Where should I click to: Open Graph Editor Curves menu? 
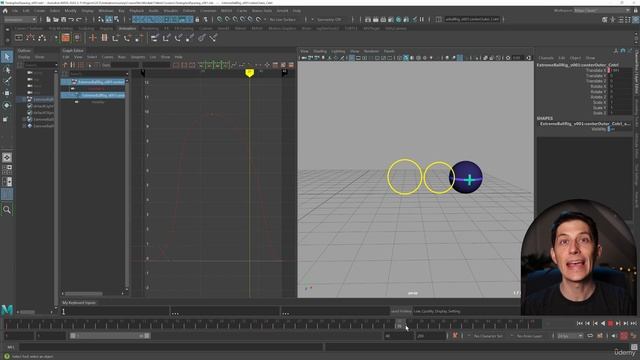coord(107,57)
